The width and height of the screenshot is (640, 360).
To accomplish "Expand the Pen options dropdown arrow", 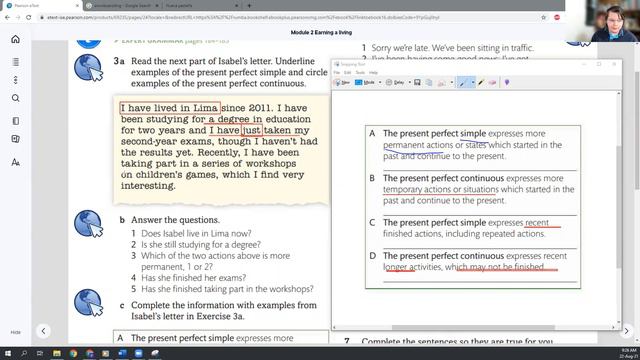I will point(473,82).
